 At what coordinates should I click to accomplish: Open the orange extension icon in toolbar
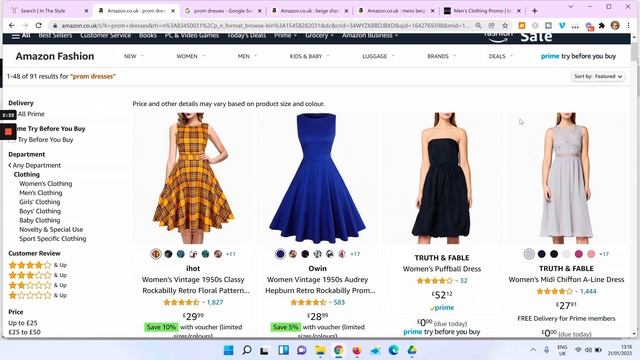[522, 25]
